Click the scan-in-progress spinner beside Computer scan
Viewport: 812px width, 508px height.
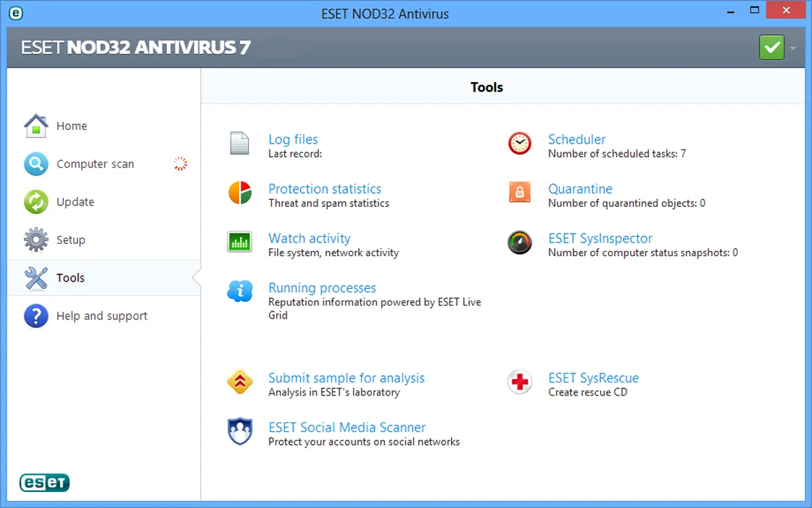tap(181, 164)
